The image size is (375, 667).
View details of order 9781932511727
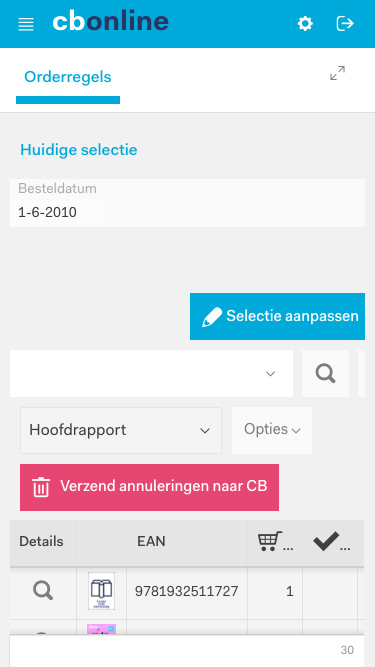pos(43,591)
